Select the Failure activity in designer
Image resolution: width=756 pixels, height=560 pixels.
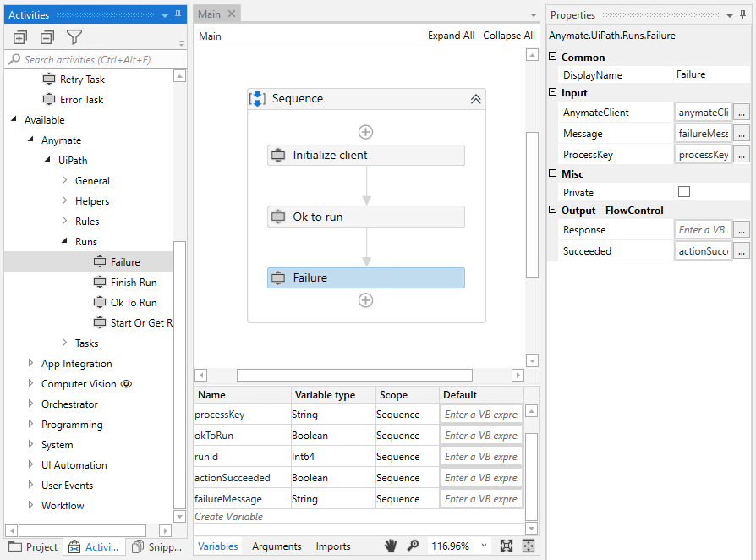(366, 277)
